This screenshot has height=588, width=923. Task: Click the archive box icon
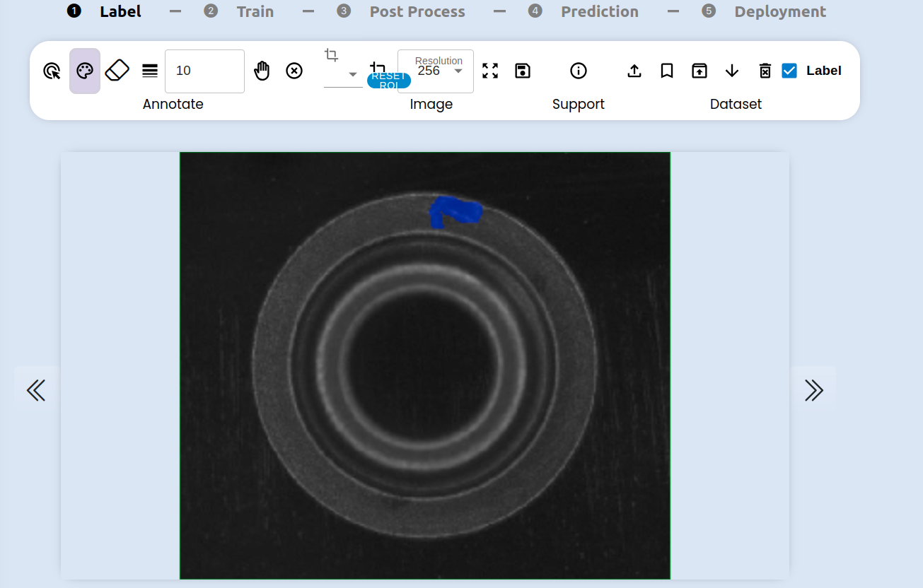tap(699, 71)
